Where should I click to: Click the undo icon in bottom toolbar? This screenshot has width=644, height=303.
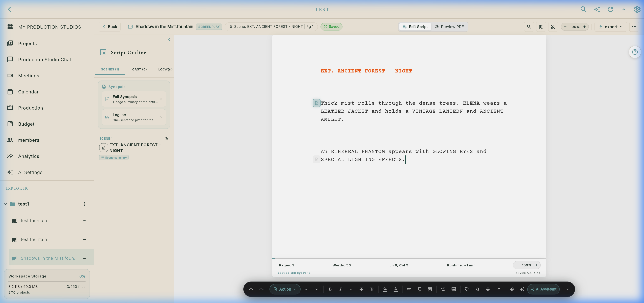(x=251, y=289)
